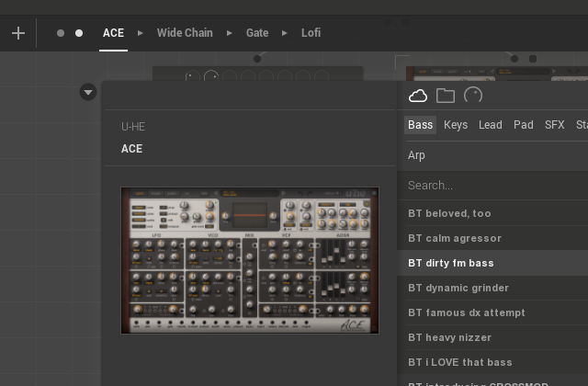Click the arrow between Wide Chain and Gate

click(x=229, y=33)
